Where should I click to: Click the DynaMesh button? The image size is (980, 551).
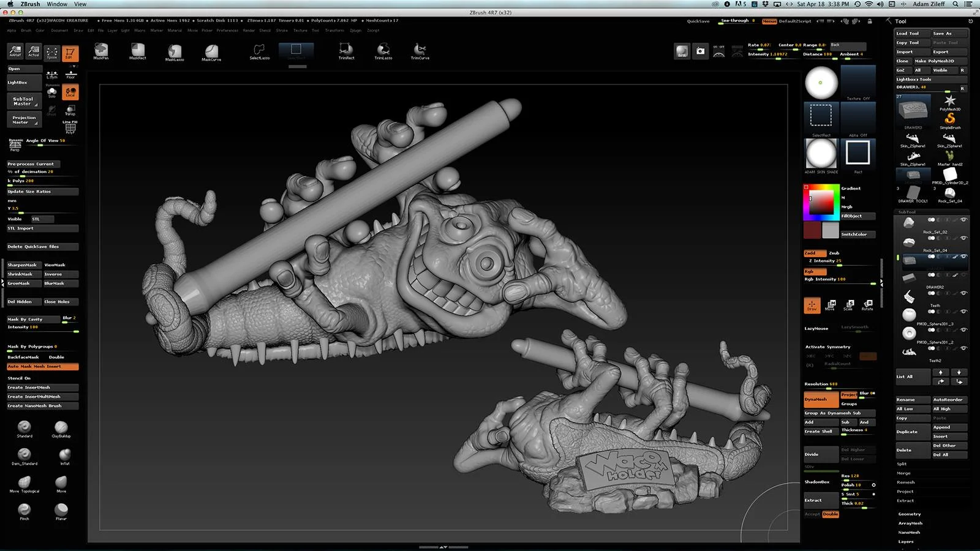(x=821, y=400)
